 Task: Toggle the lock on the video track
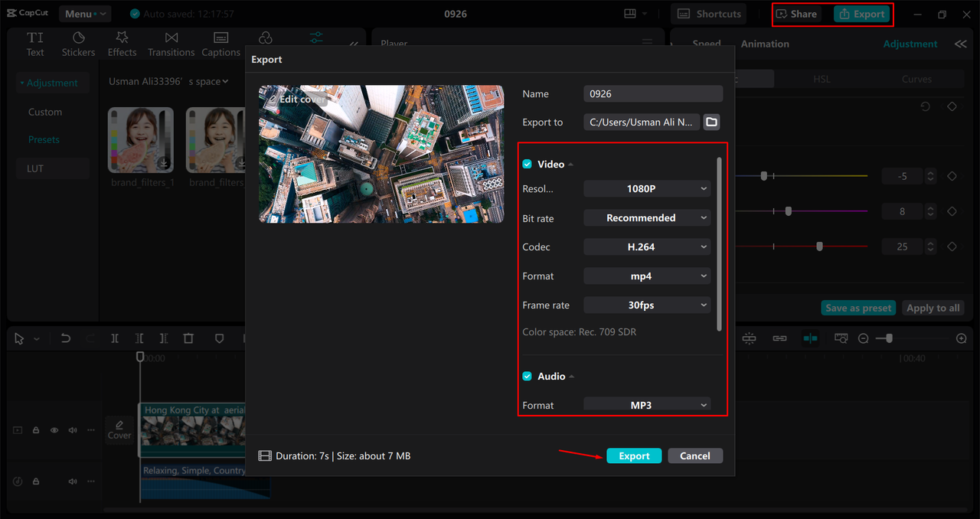click(x=36, y=430)
